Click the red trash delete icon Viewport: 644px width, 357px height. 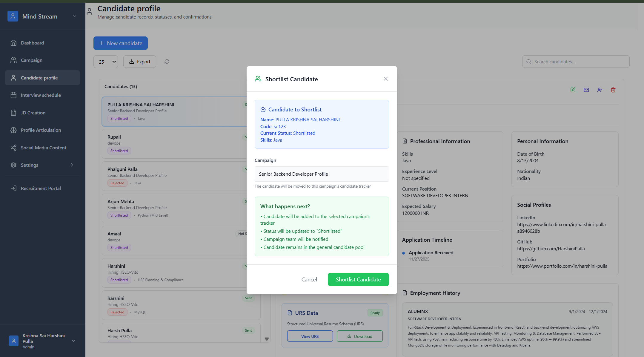(x=613, y=90)
